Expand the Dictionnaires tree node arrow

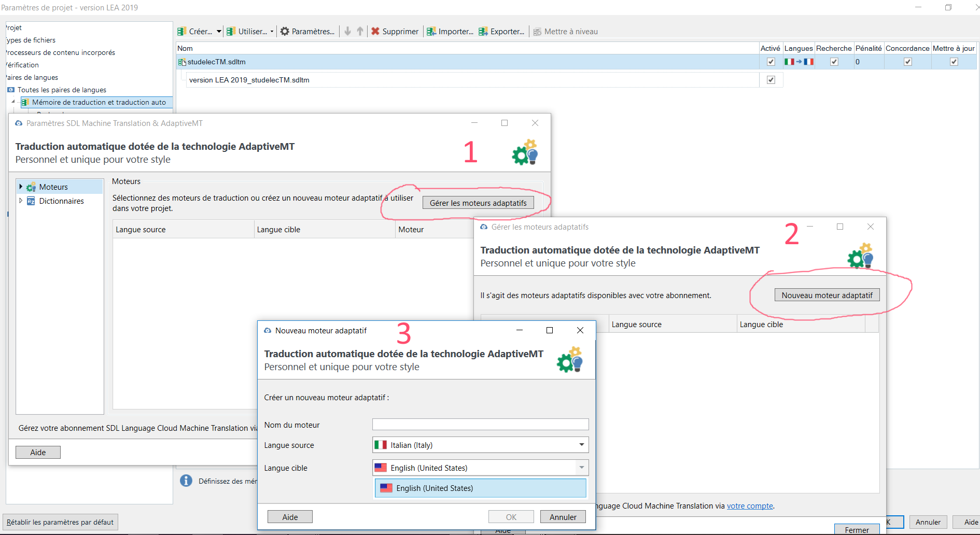pyautogui.click(x=21, y=201)
